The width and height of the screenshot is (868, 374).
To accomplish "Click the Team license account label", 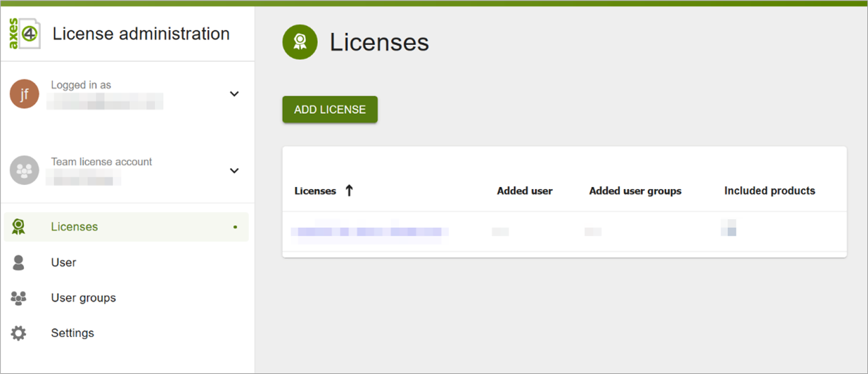I will click(x=101, y=162).
